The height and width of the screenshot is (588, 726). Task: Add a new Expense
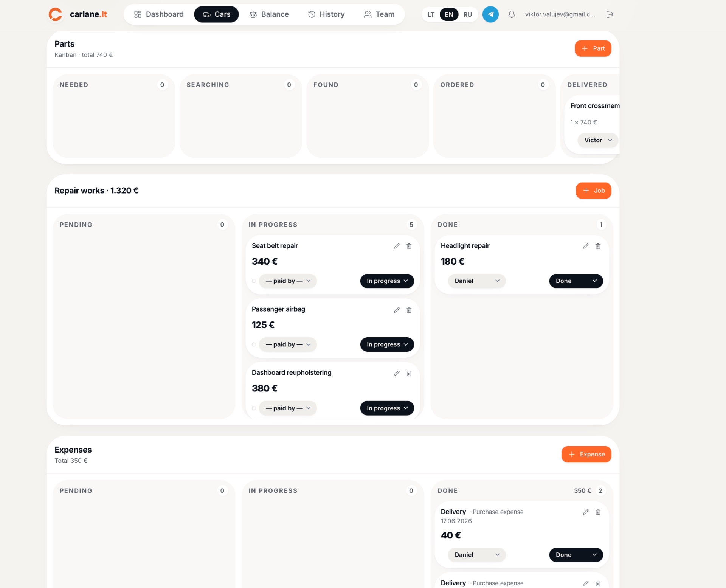(x=586, y=454)
